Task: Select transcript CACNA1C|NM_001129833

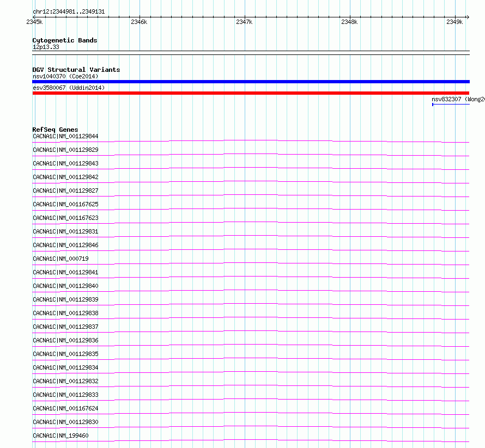Action: 65,395
